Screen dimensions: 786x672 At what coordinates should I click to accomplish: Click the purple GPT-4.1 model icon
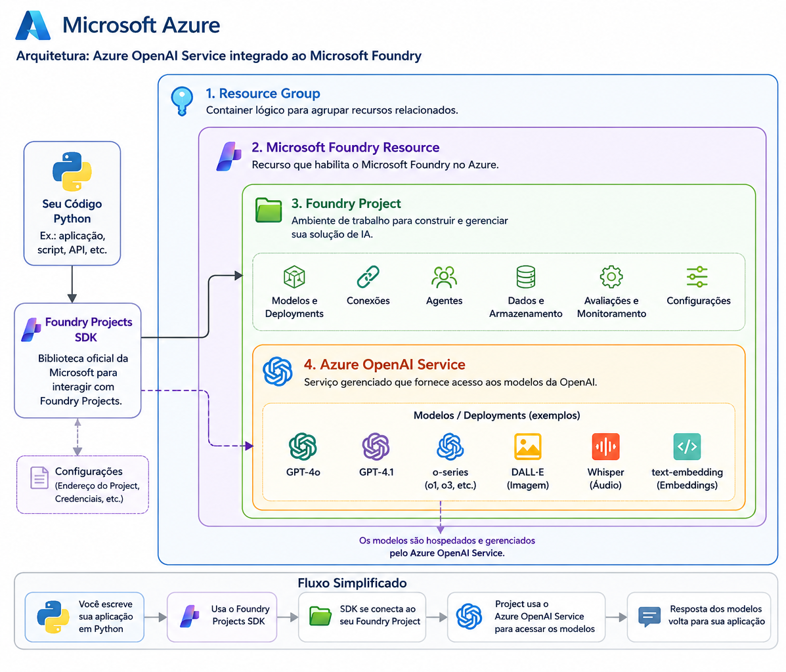pos(376,446)
